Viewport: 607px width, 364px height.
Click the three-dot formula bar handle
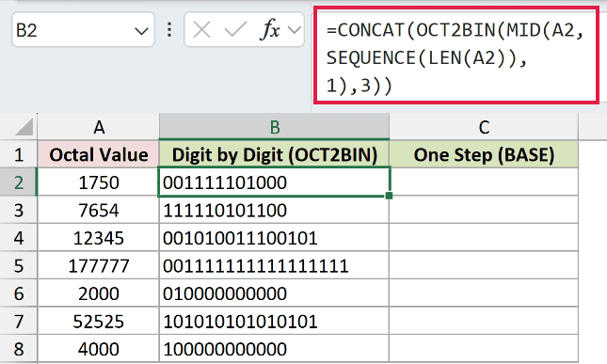coord(169,30)
